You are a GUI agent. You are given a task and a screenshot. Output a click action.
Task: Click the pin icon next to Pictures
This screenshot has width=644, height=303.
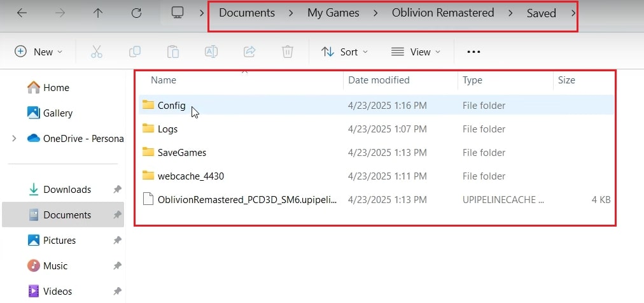pyautogui.click(x=118, y=240)
